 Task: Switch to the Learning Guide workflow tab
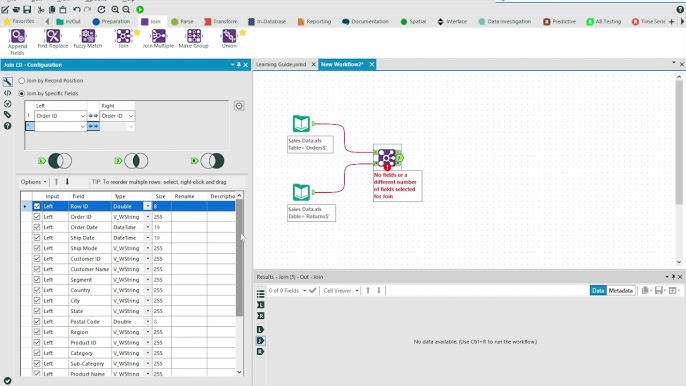281,64
